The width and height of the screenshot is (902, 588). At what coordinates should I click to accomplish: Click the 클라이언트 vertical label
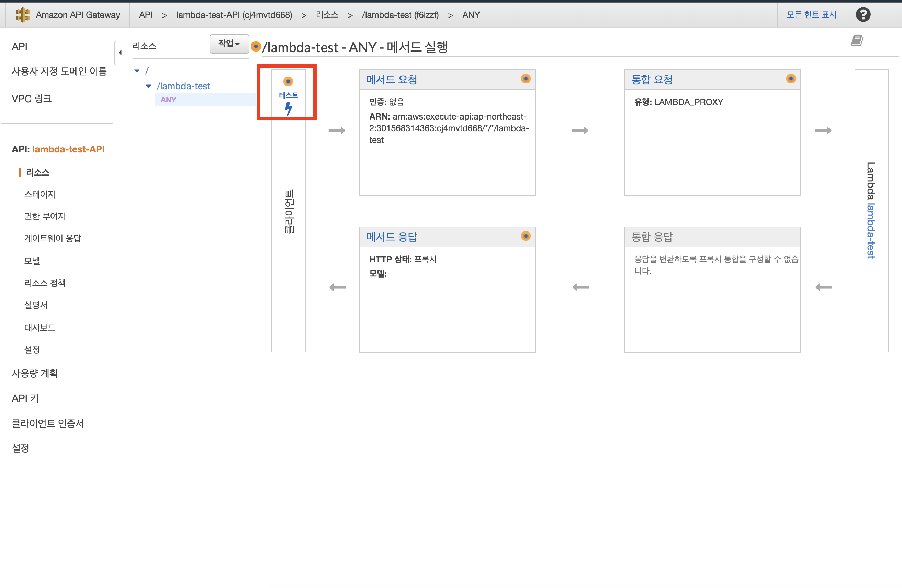[289, 212]
